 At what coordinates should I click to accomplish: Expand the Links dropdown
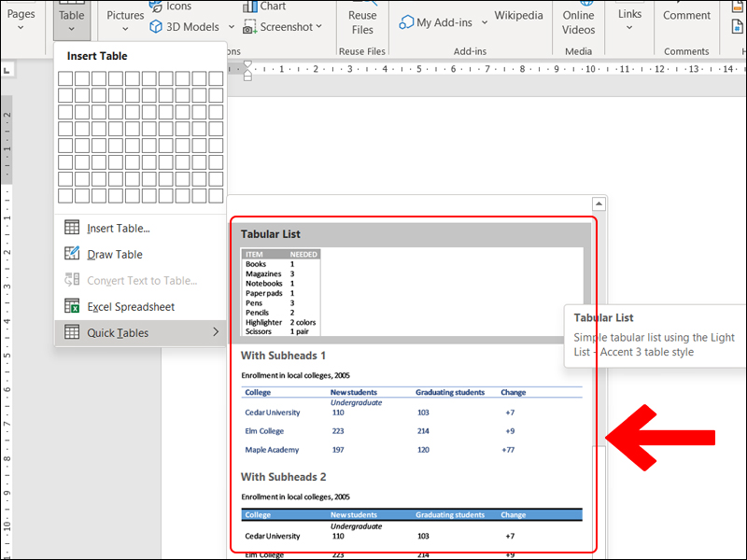(629, 21)
